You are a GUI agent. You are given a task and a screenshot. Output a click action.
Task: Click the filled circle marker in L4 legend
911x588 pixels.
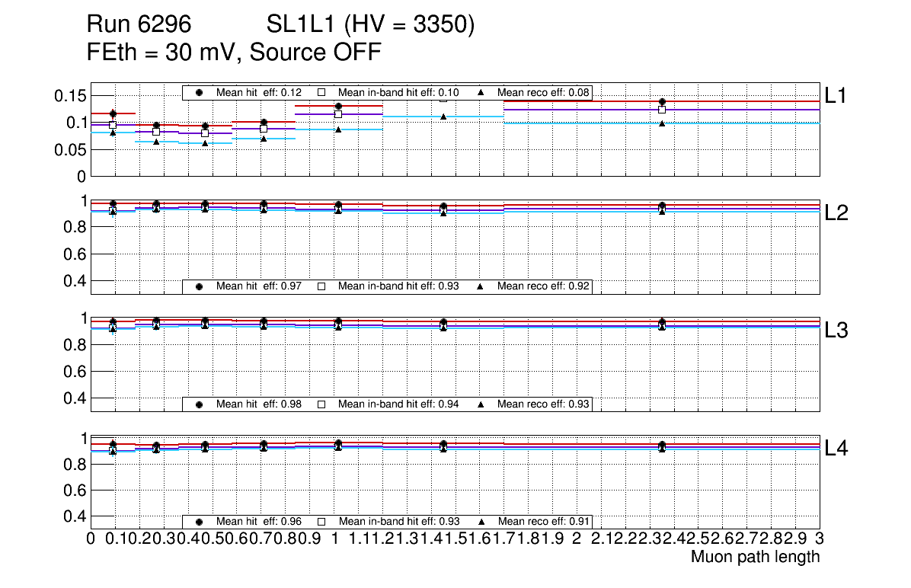200,522
